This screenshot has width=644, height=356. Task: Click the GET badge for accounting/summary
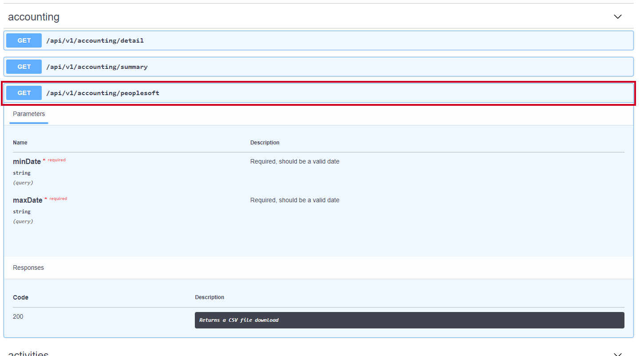pos(24,67)
